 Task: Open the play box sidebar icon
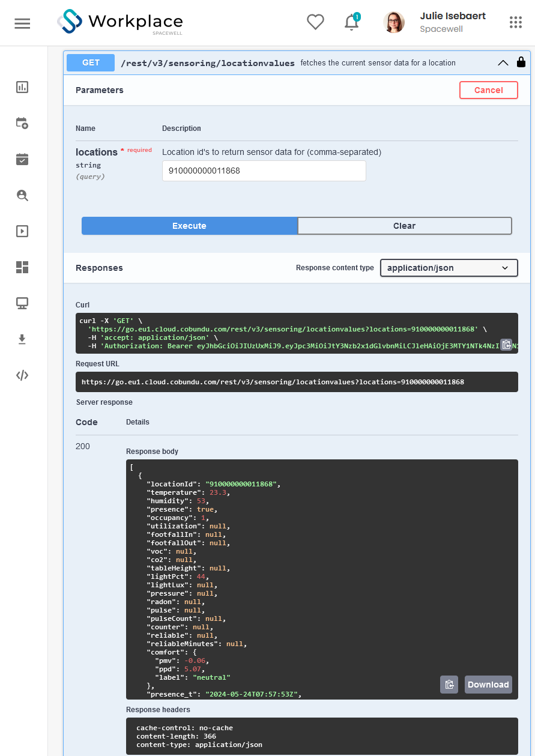point(22,231)
